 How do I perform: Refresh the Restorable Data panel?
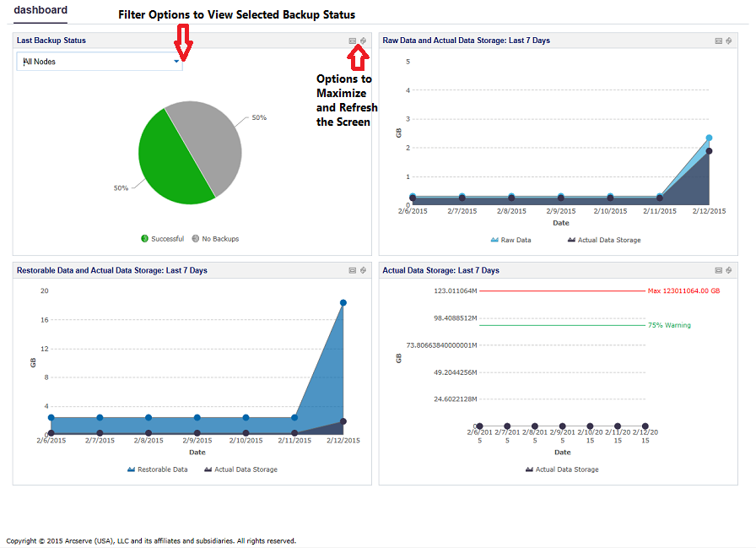click(363, 270)
